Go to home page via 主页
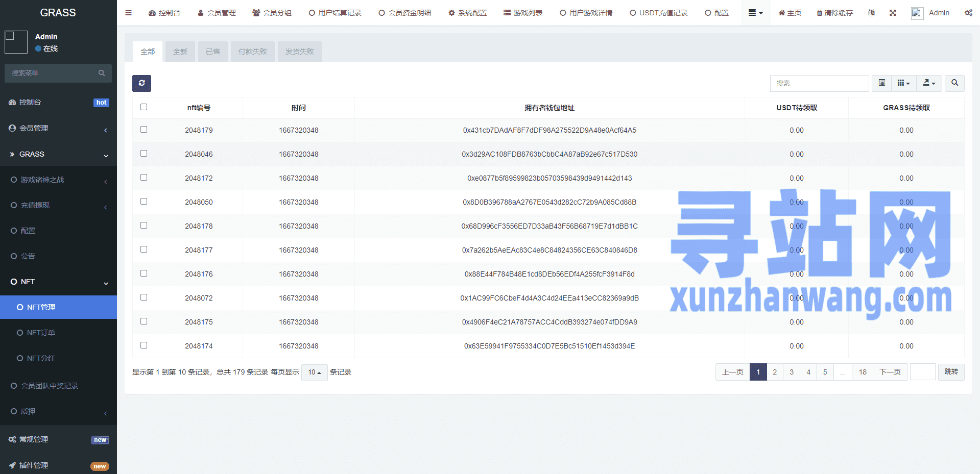The width and height of the screenshot is (980, 474). pos(790,13)
